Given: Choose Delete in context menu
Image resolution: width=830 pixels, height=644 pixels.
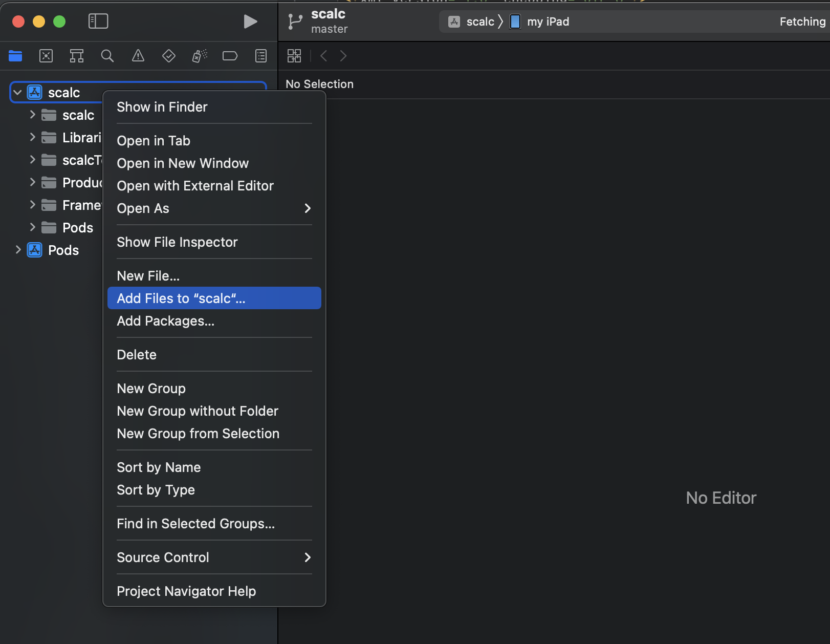Looking at the screenshot, I should pyautogui.click(x=214, y=355).
